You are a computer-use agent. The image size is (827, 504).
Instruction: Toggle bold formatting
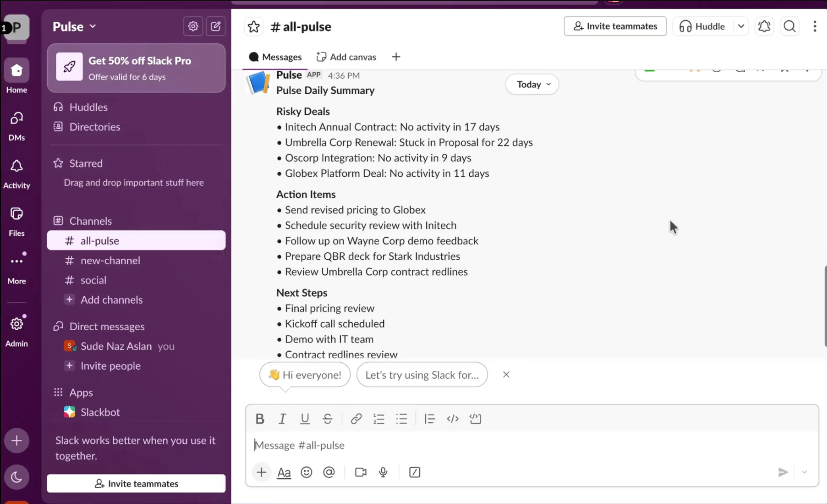(x=260, y=418)
